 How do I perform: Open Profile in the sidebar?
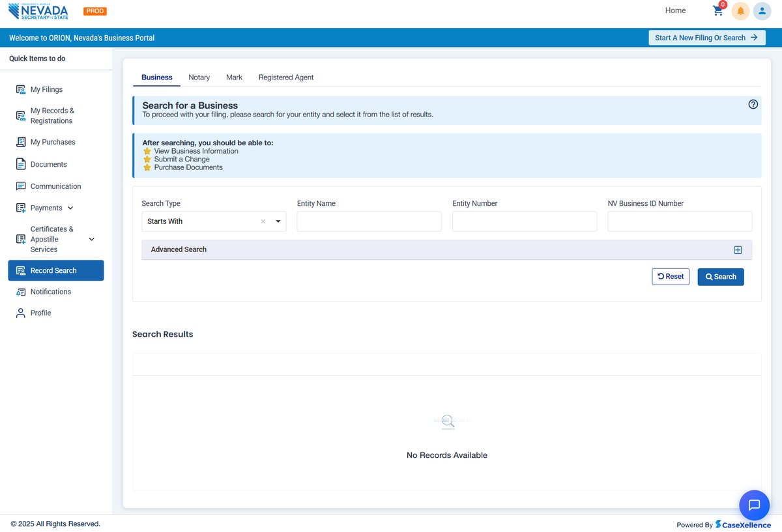tap(40, 313)
